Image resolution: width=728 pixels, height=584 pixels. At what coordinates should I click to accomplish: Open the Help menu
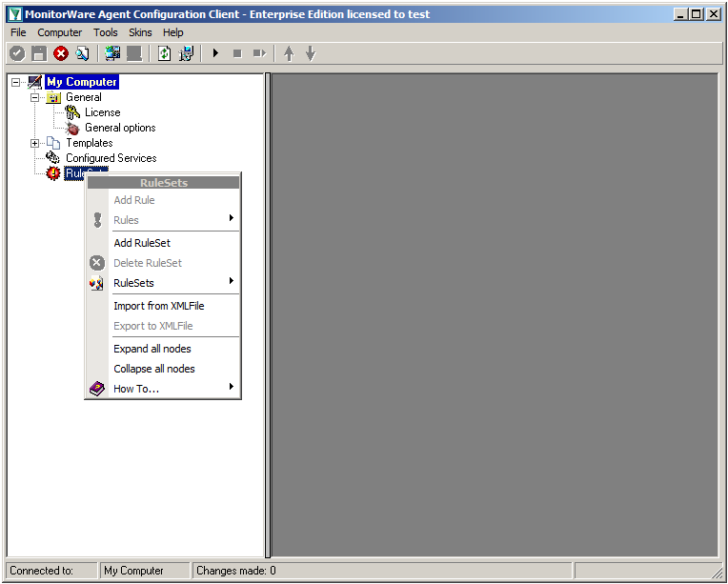tap(173, 32)
